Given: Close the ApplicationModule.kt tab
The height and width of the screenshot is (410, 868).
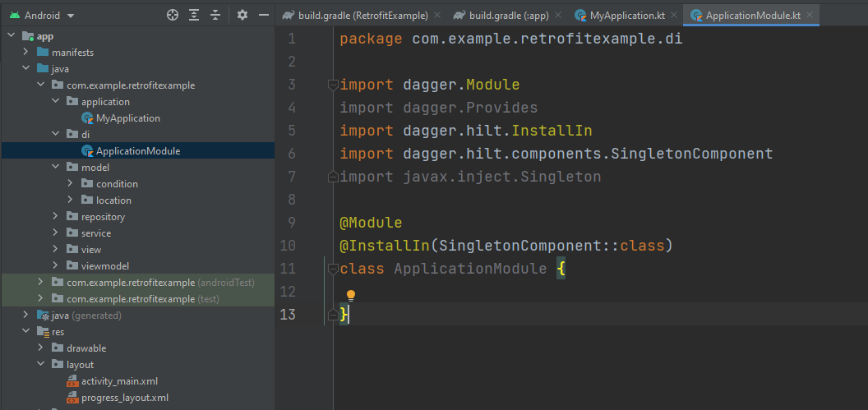Looking at the screenshot, I should click(x=809, y=16).
